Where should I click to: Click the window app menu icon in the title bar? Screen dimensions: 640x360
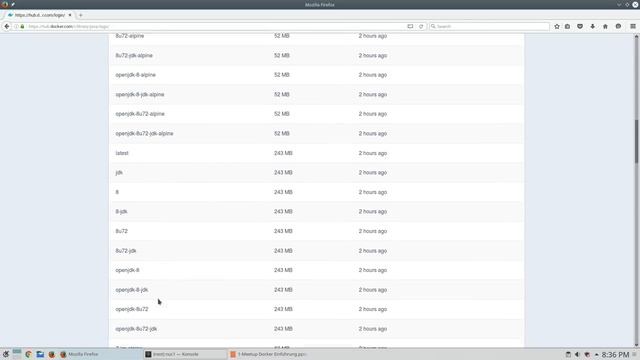tap(4, 4)
